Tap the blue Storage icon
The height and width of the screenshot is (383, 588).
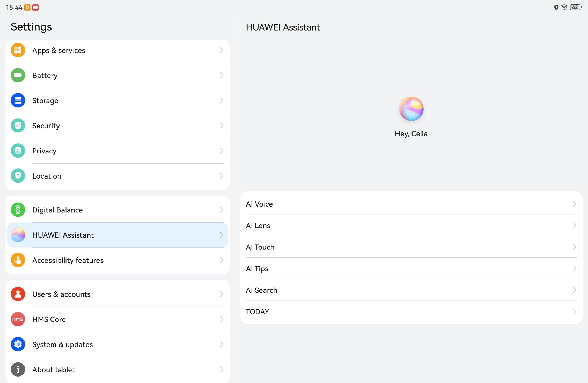tap(18, 100)
